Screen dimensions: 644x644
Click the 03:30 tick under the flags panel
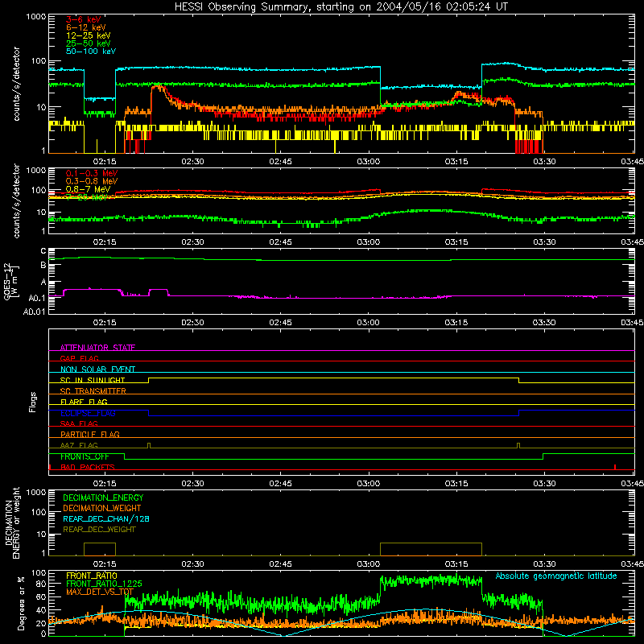click(545, 484)
